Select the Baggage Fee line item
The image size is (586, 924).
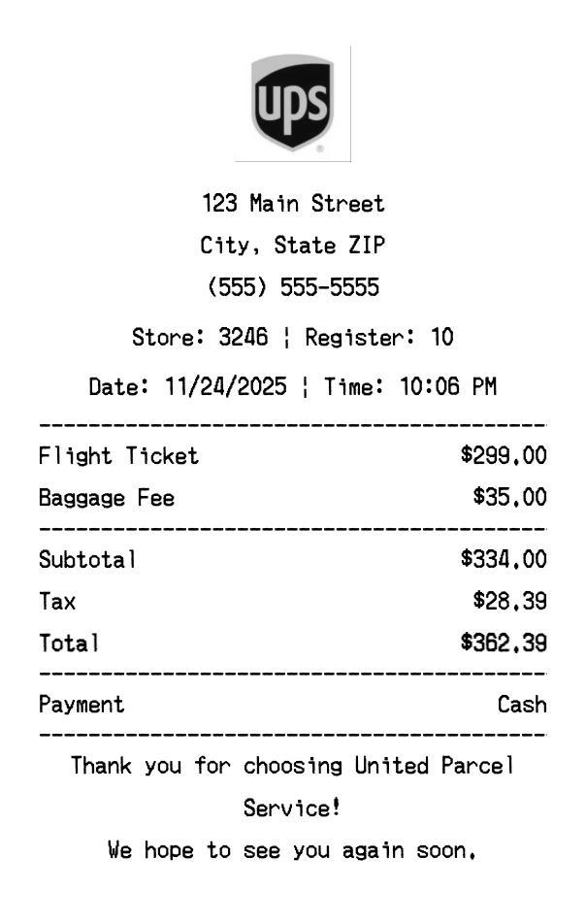[107, 499]
